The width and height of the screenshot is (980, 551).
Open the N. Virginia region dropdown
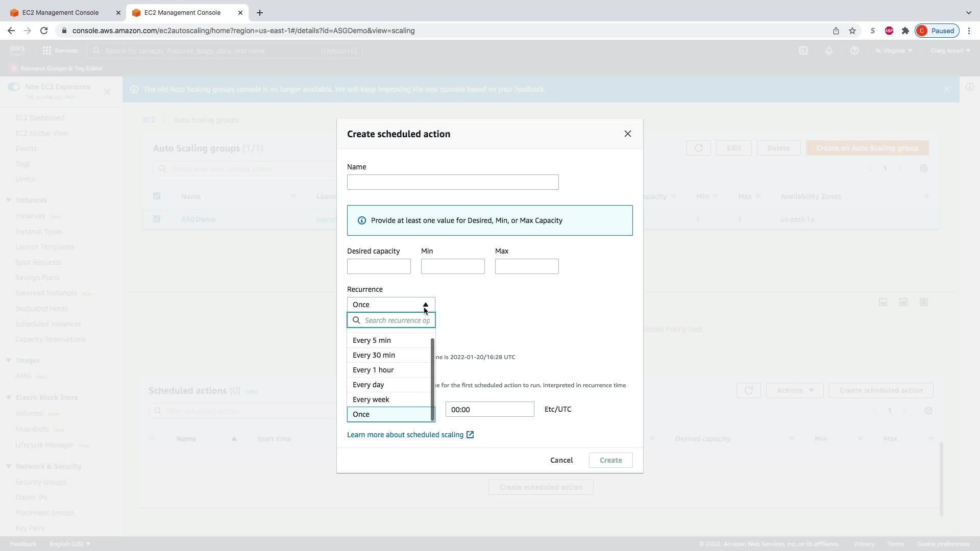click(x=893, y=51)
